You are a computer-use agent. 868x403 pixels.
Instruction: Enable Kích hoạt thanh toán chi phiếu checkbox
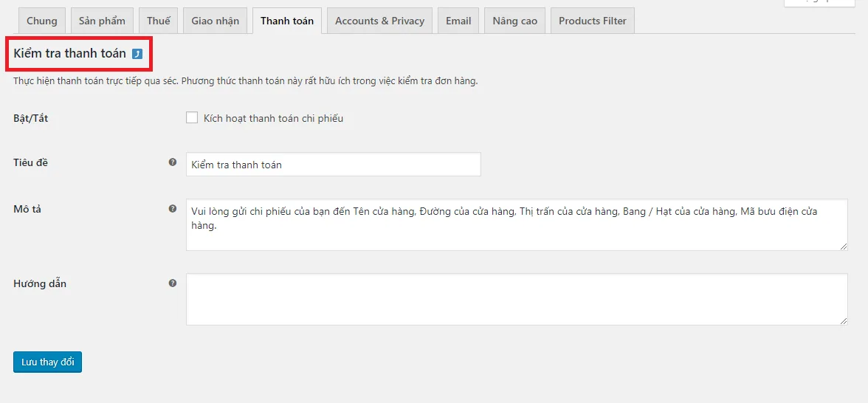tap(192, 117)
